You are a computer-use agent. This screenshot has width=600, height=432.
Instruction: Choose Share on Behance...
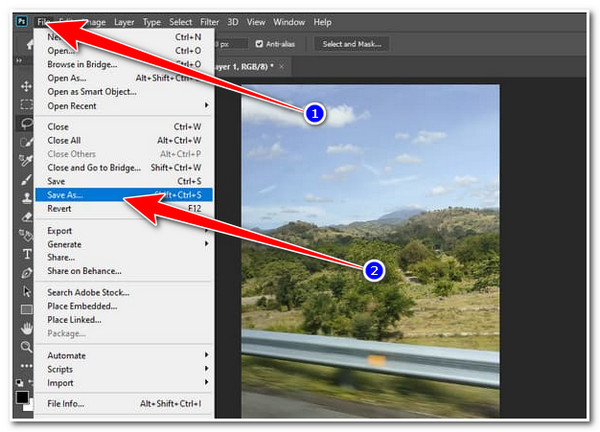[124, 271]
